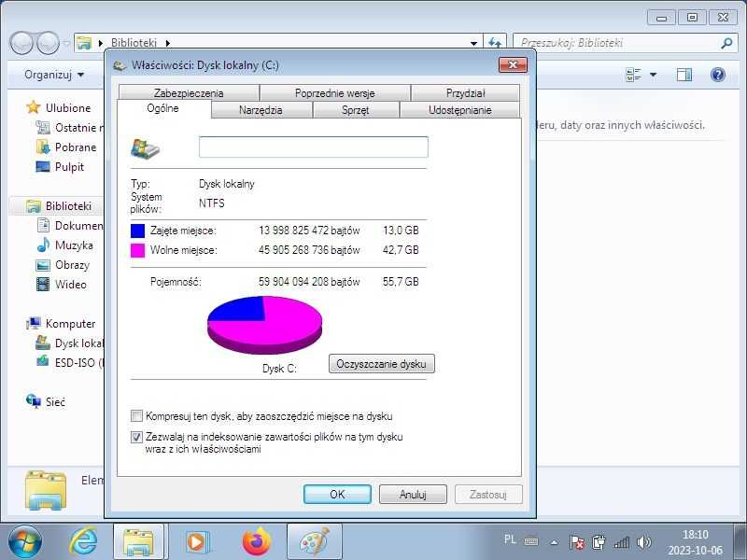The height and width of the screenshot is (560, 747).
Task: Click the disk label input field
Action: [x=314, y=147]
